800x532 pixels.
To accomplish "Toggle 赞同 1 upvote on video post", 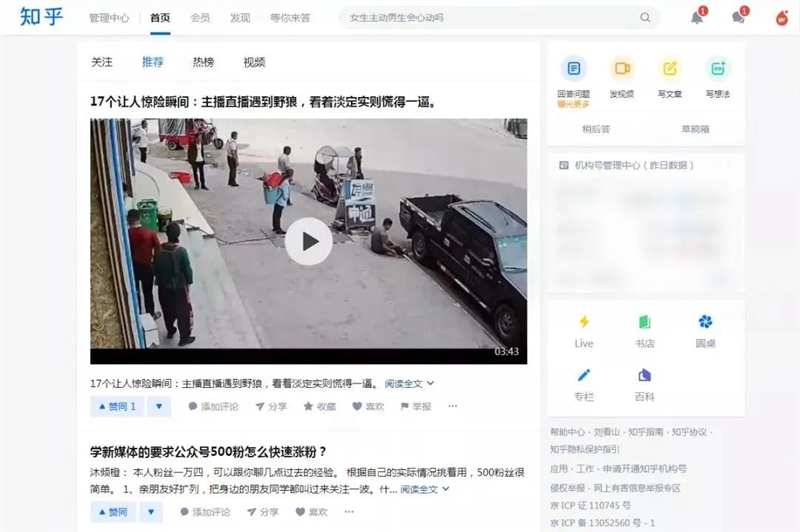I will [117, 407].
